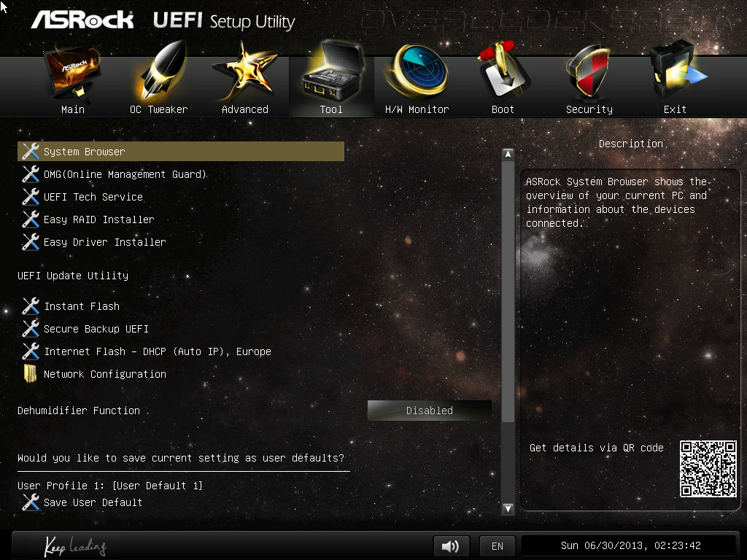Screen dimensions: 747x560
Task: Open the Security shield icon
Action: pos(589,71)
